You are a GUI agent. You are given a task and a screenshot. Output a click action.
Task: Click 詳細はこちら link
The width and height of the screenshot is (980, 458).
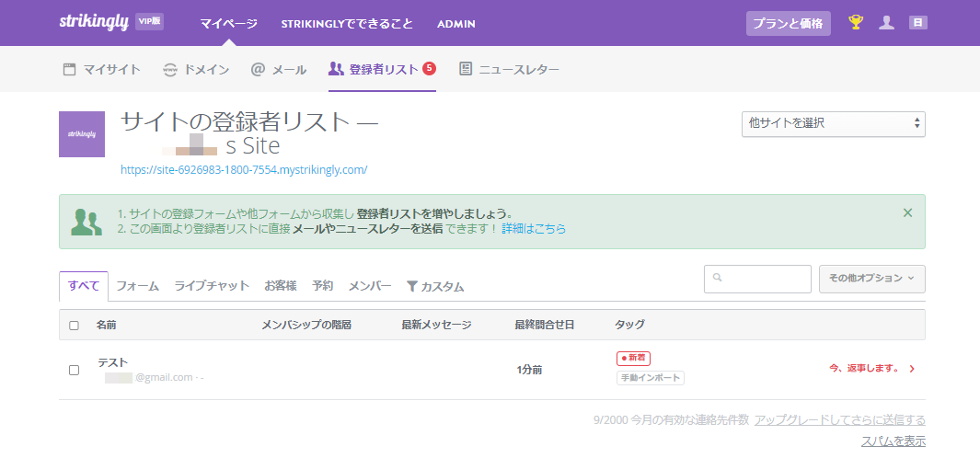[x=534, y=229]
